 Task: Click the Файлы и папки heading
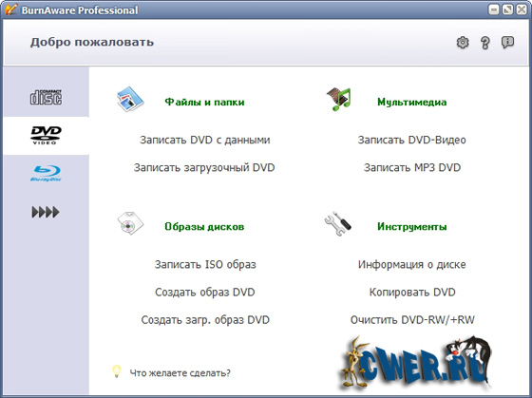coord(204,102)
